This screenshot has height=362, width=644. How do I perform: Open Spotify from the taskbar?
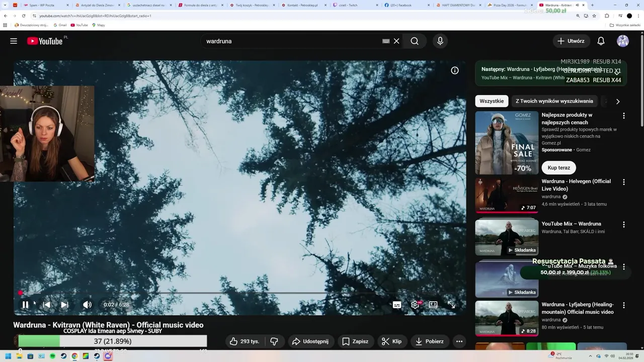pos(52,356)
